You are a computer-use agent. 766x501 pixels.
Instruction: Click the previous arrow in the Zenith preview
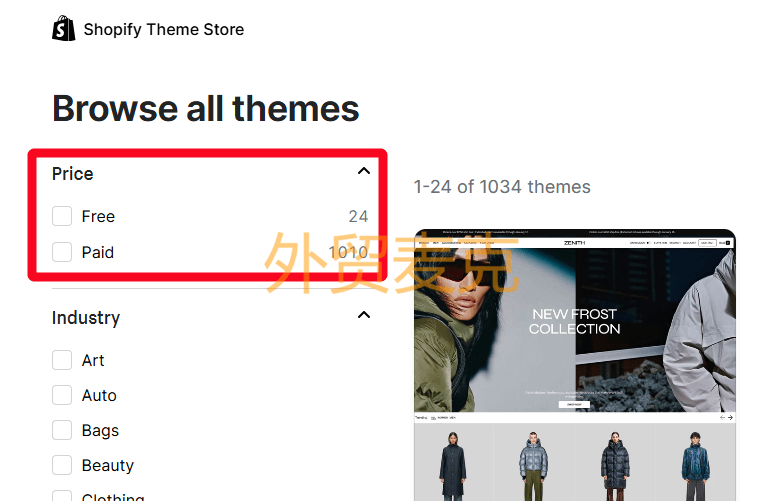tap(722, 417)
